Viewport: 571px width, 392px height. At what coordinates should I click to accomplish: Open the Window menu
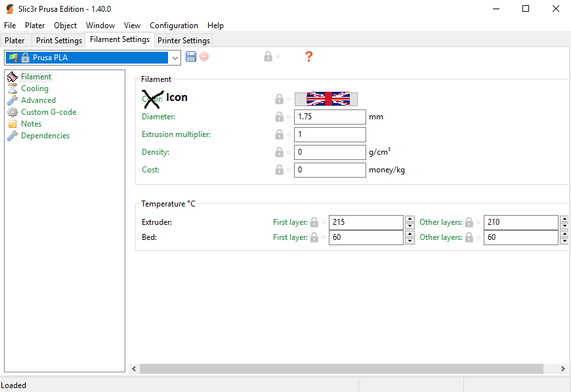point(100,26)
